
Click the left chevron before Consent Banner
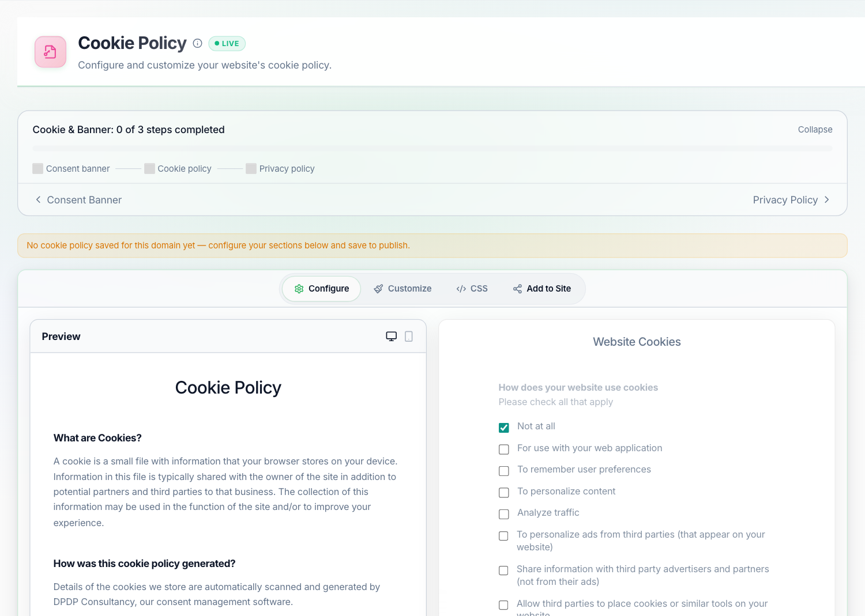38,199
